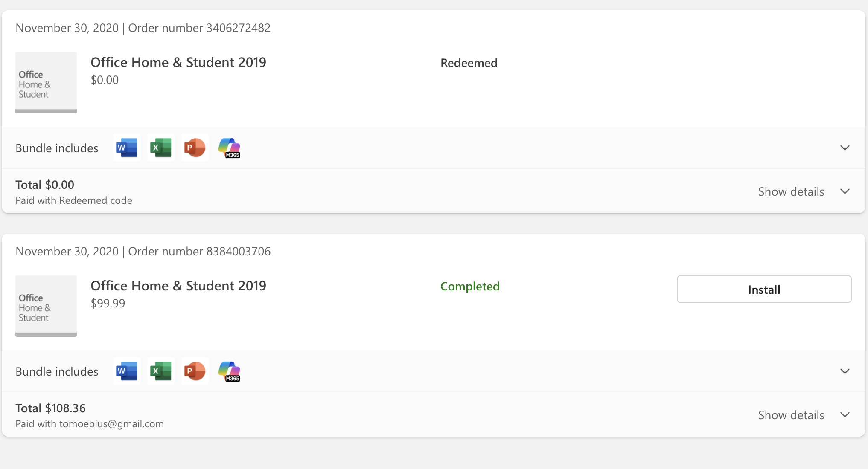This screenshot has width=868, height=469.
Task: Click the Excel icon in the $99.99 order's bundle
Action: 161,371
